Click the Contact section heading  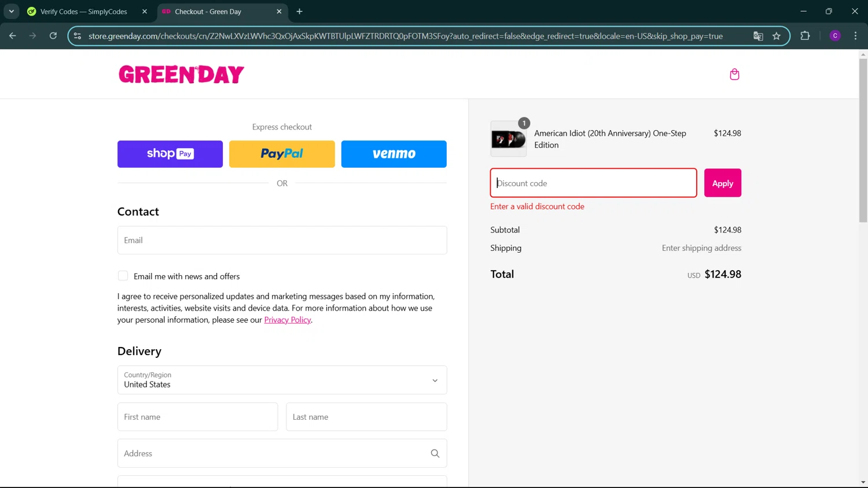click(x=138, y=212)
